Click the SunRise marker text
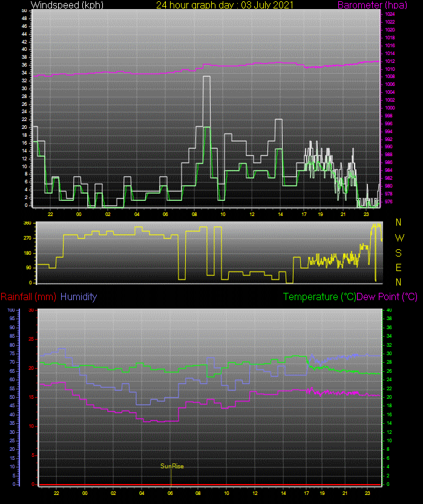 point(172,466)
